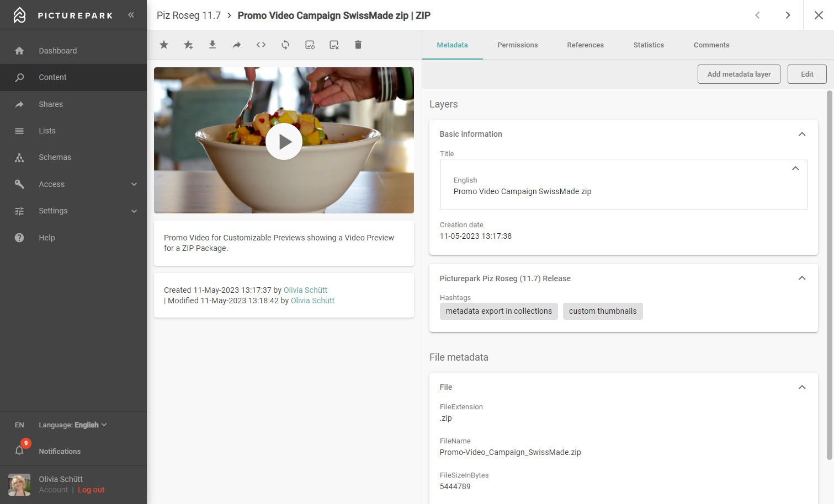
Task: Switch to the References tab
Action: [x=585, y=45]
